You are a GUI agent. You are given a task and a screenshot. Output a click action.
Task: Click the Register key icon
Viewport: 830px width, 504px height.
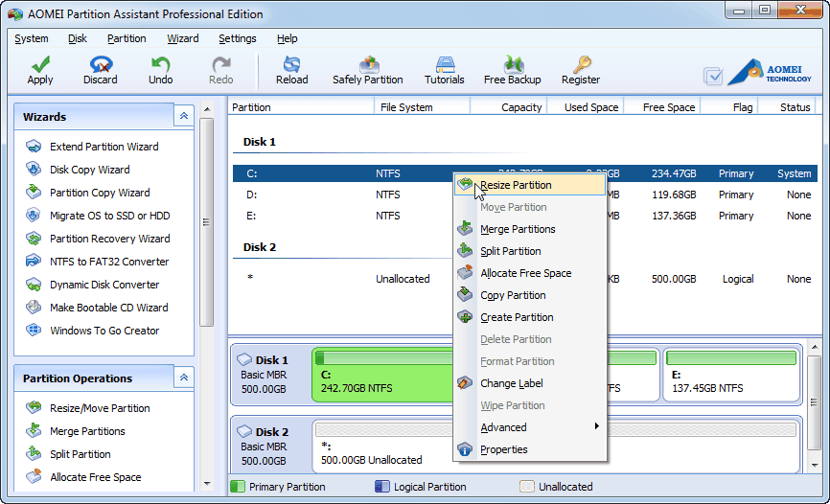point(581,64)
